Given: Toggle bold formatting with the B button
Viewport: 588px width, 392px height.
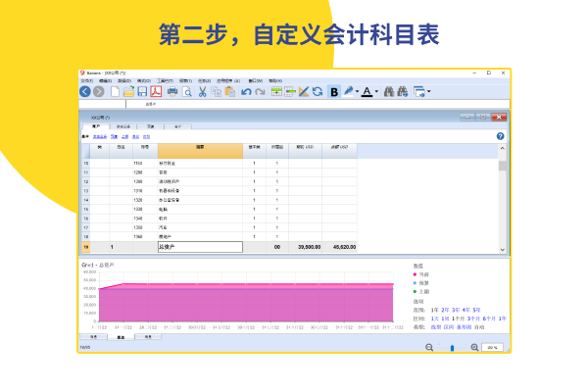Looking at the screenshot, I should point(334,92).
